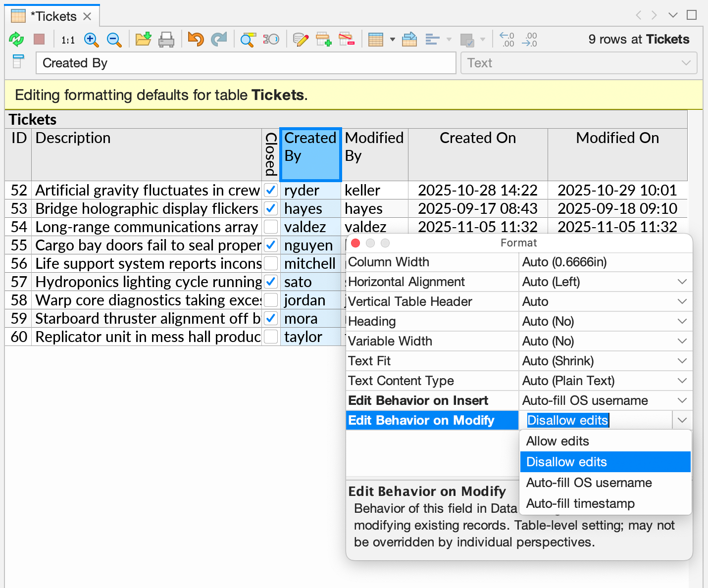Screen dimensions: 708x588
Task: Reset zoom to 1:1 scale
Action: coord(67,40)
